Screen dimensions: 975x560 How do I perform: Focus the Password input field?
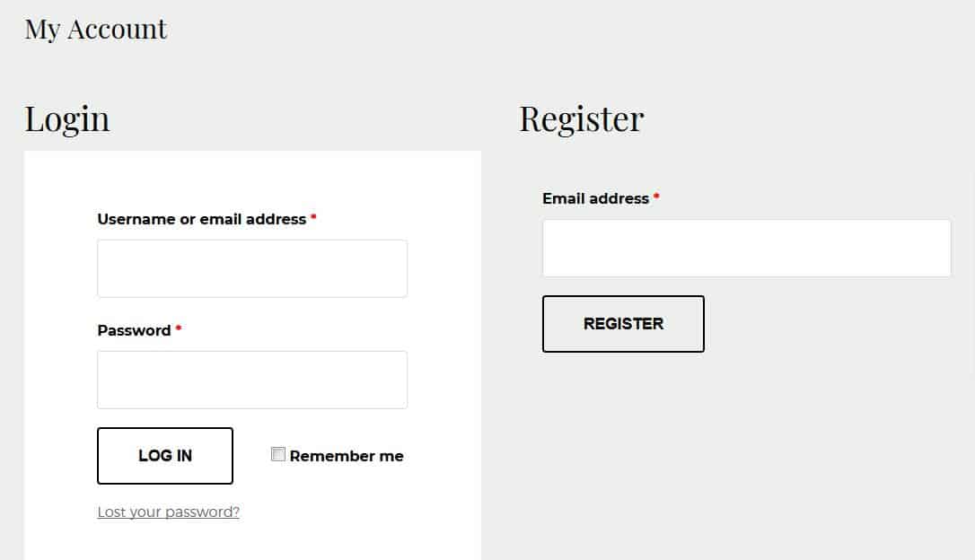point(251,380)
